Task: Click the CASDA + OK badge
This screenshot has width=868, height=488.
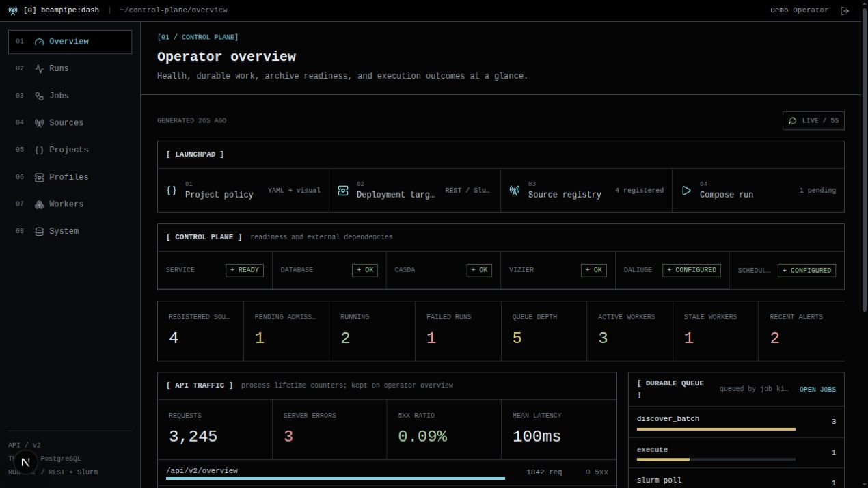Action: (479, 270)
